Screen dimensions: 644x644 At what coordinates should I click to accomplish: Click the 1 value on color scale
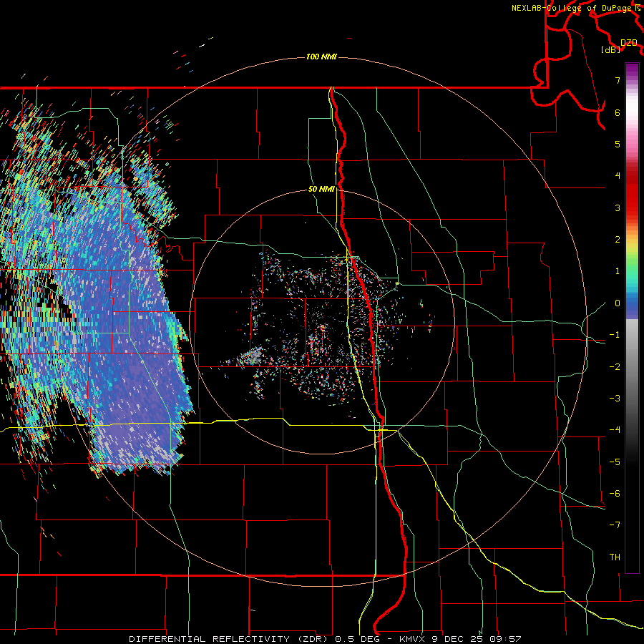point(618,271)
